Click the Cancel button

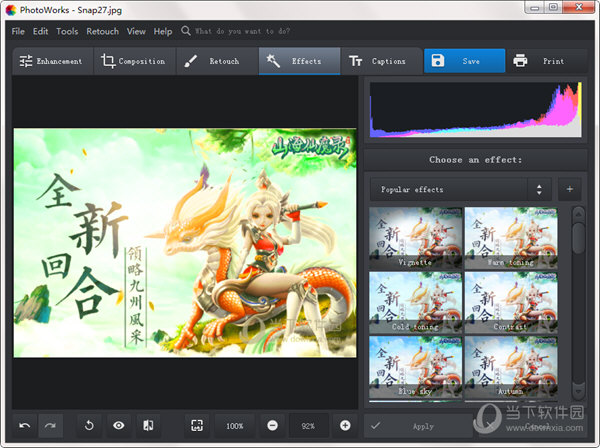[x=532, y=426]
